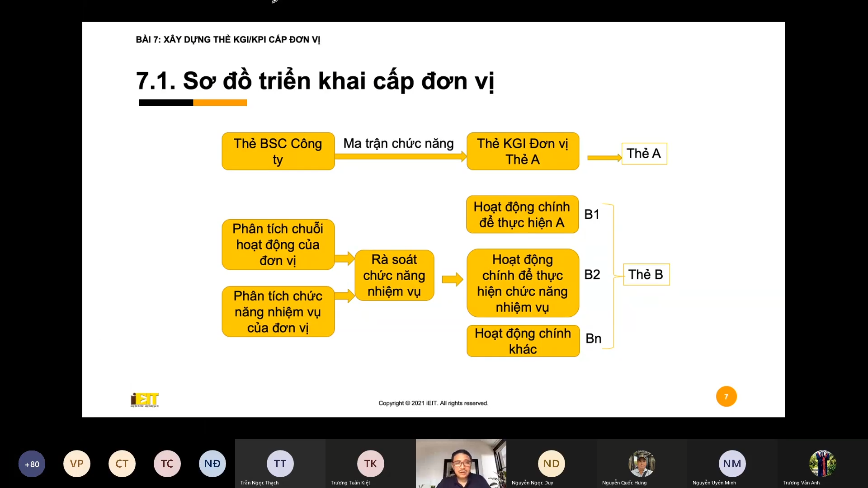Image resolution: width=868 pixels, height=488 pixels.
Task: Expand the Thẻ BSC Công ty node
Action: (277, 151)
